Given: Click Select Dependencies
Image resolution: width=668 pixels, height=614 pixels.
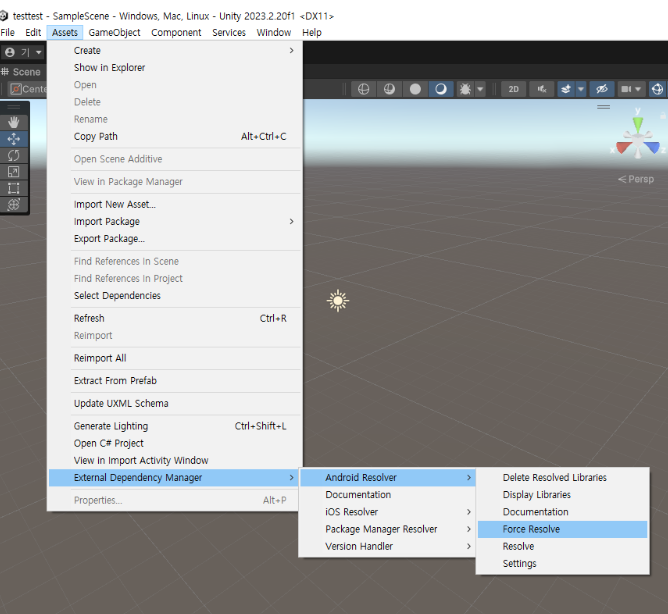Looking at the screenshot, I should click(175, 296).
